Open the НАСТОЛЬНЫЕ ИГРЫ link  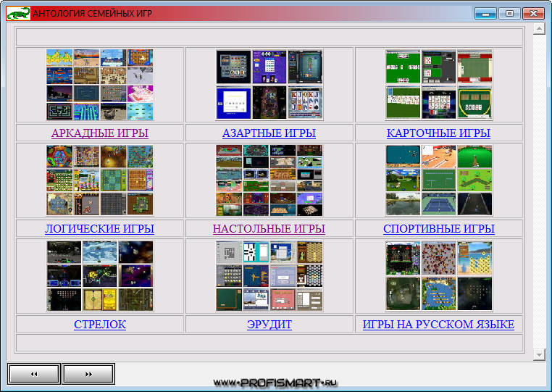269,228
